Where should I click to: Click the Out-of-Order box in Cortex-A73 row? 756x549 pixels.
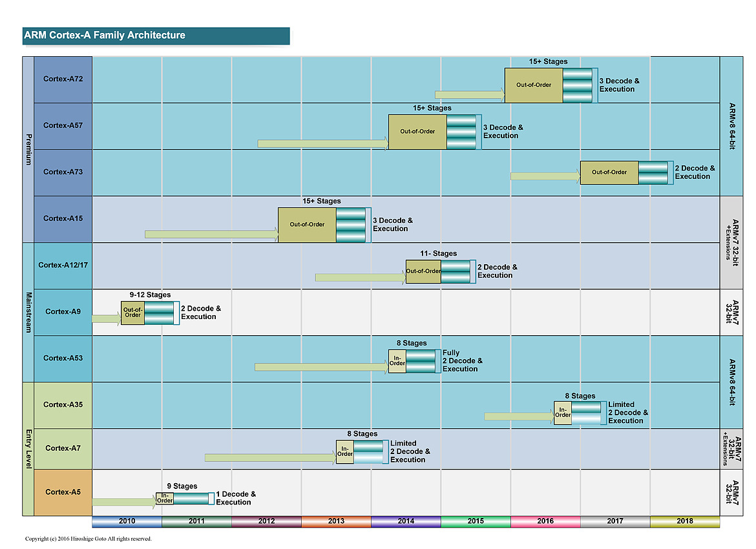coord(609,172)
